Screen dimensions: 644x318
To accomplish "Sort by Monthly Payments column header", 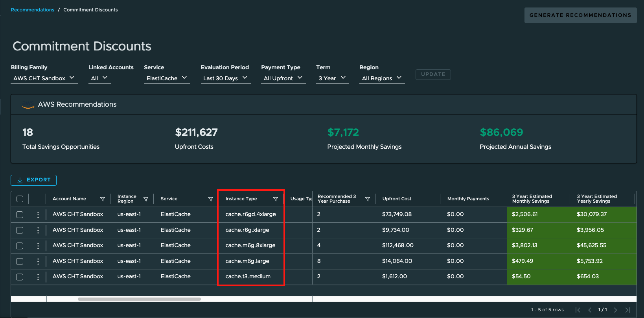I will pos(468,199).
